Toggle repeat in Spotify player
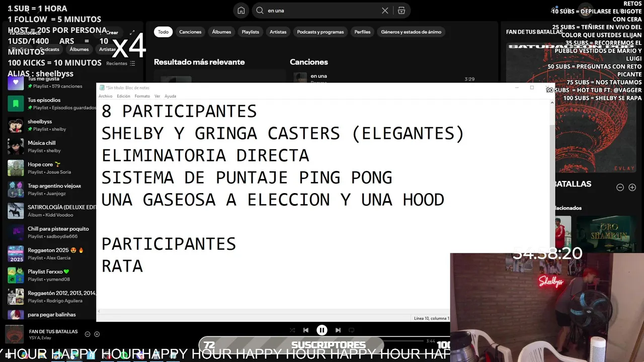The width and height of the screenshot is (644, 362). click(352, 330)
